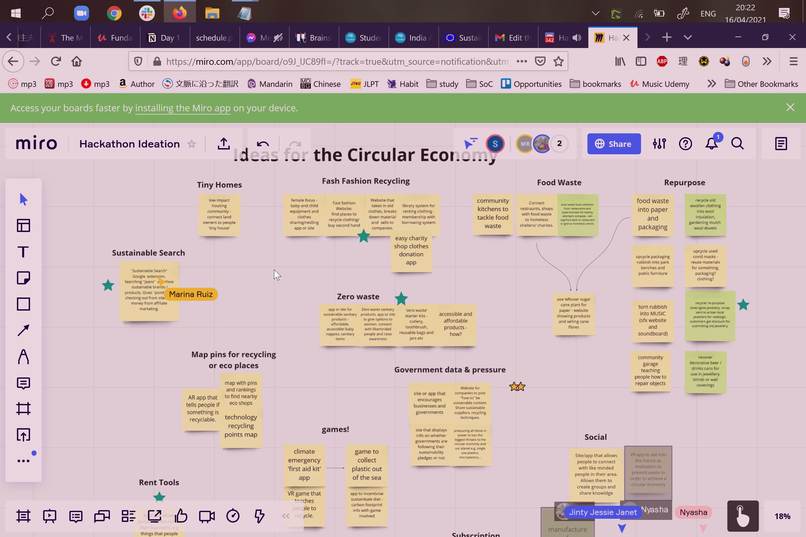Open the Upload tool
806x537 pixels.
[x=23, y=435]
